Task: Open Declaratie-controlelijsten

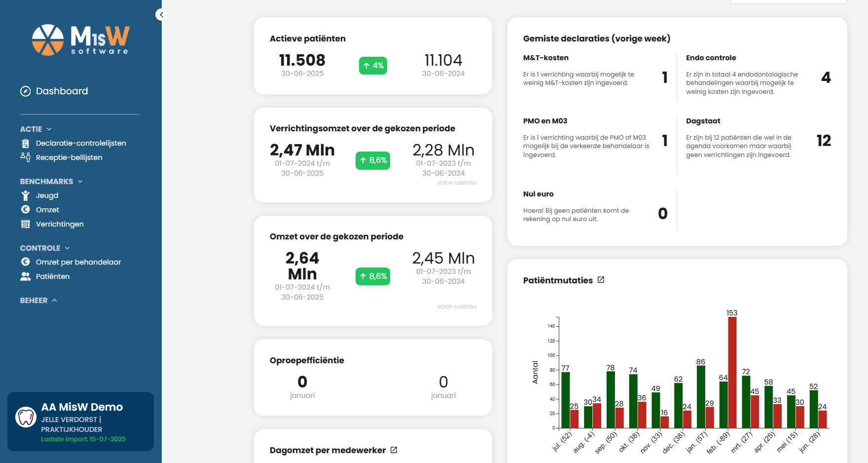Action: (81, 143)
